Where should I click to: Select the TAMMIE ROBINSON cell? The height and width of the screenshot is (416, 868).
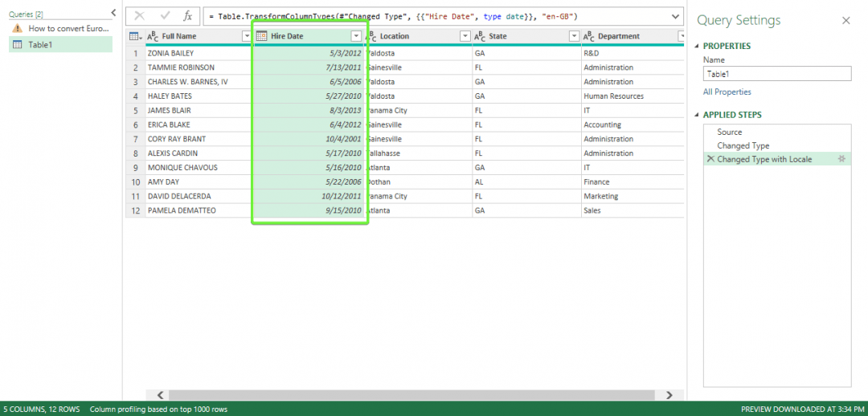click(x=199, y=67)
